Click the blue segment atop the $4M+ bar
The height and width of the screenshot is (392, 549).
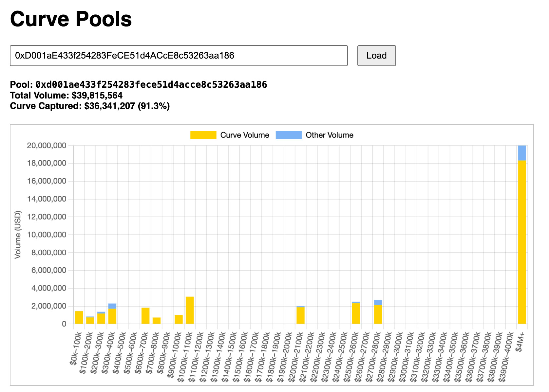point(522,153)
